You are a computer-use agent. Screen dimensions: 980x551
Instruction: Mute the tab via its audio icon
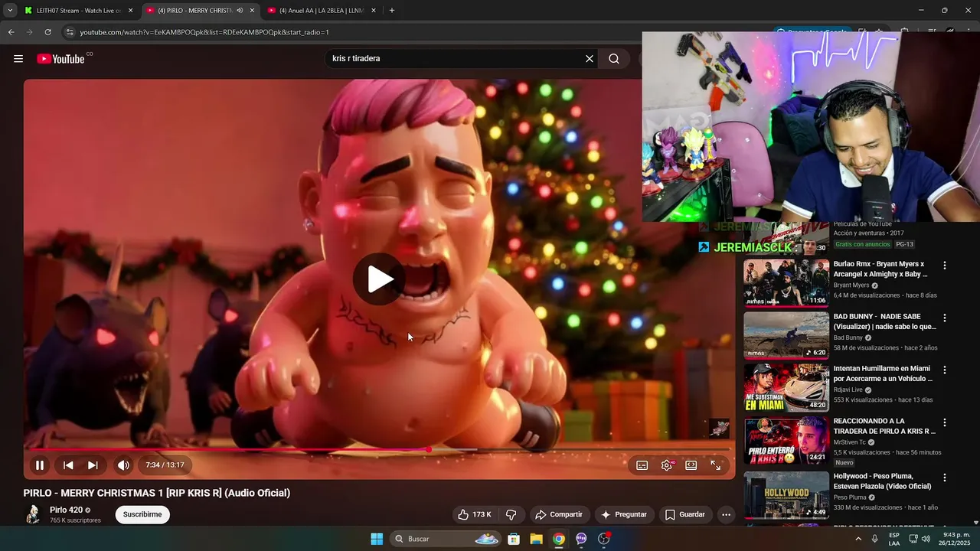tap(240, 11)
